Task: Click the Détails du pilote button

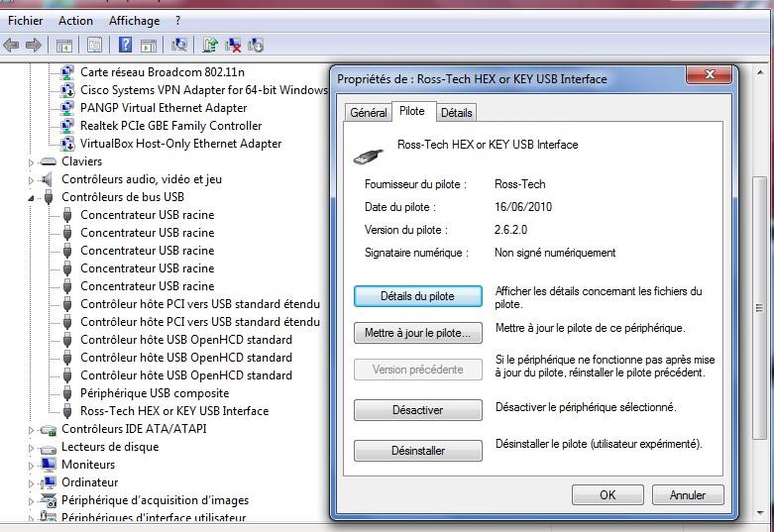Action: 417,296
